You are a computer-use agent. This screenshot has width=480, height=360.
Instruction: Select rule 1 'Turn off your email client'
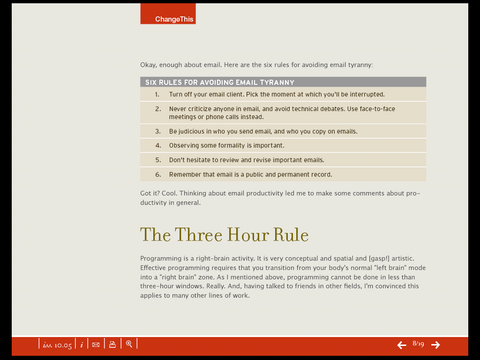(x=283, y=94)
